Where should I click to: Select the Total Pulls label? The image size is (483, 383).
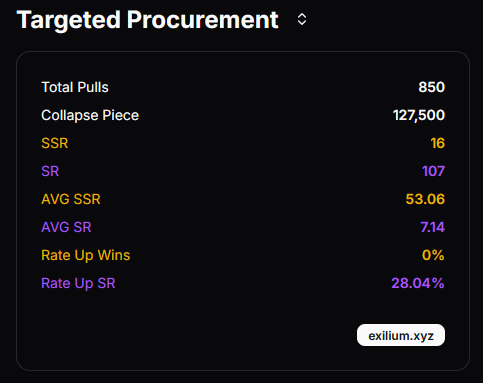pyautogui.click(x=75, y=87)
